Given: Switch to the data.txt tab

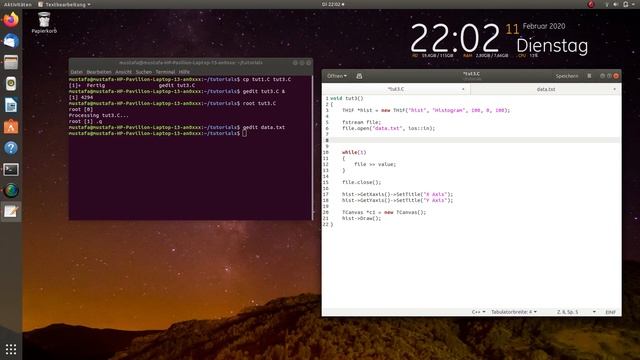Looking at the screenshot, I should 546,89.
